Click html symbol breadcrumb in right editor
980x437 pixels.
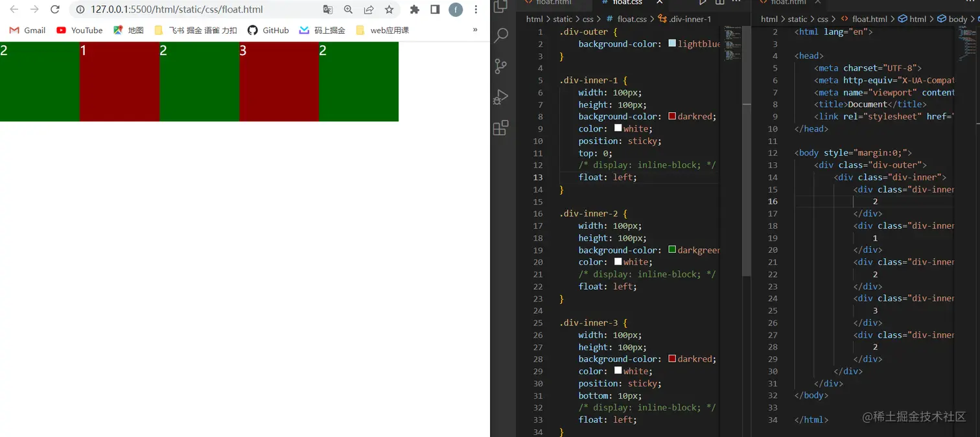click(x=912, y=19)
